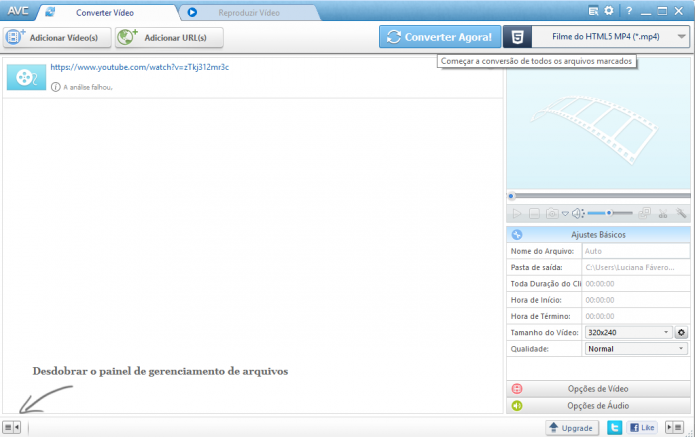Expand the Opções de Vídeo section

[598, 389]
